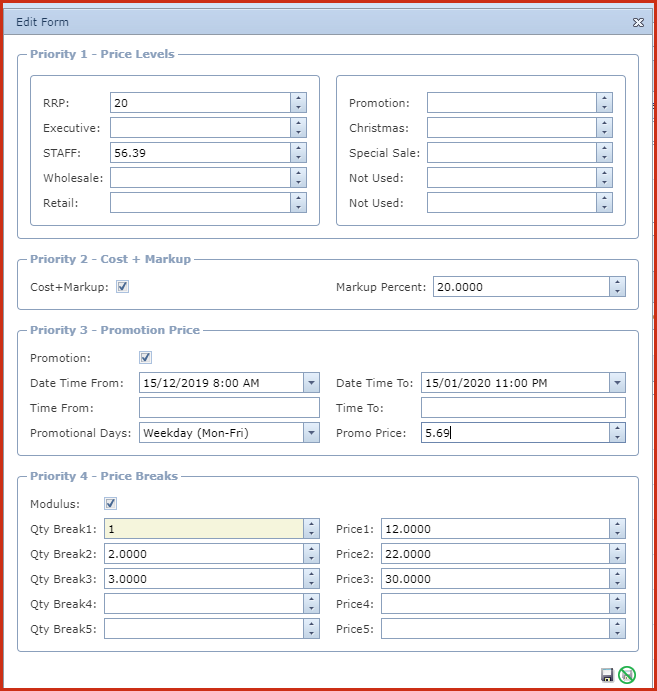
Task: Decrease STAFF value with spinner down arrow
Action: click(298, 158)
